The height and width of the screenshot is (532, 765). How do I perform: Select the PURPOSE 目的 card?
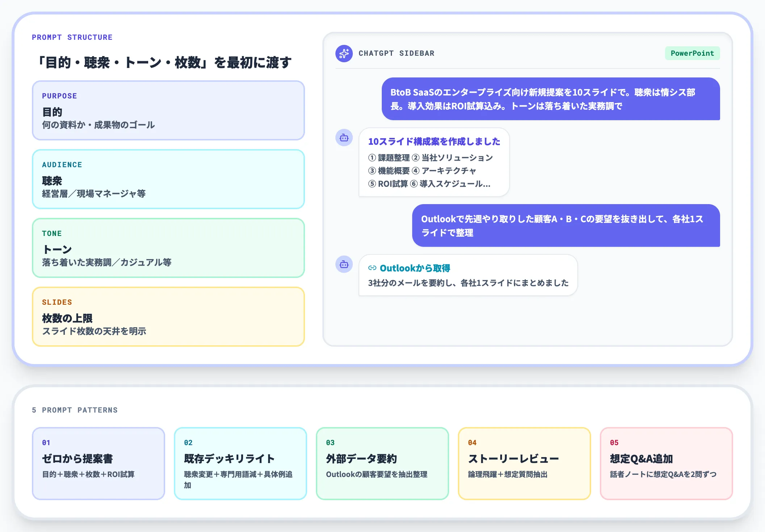(168, 110)
